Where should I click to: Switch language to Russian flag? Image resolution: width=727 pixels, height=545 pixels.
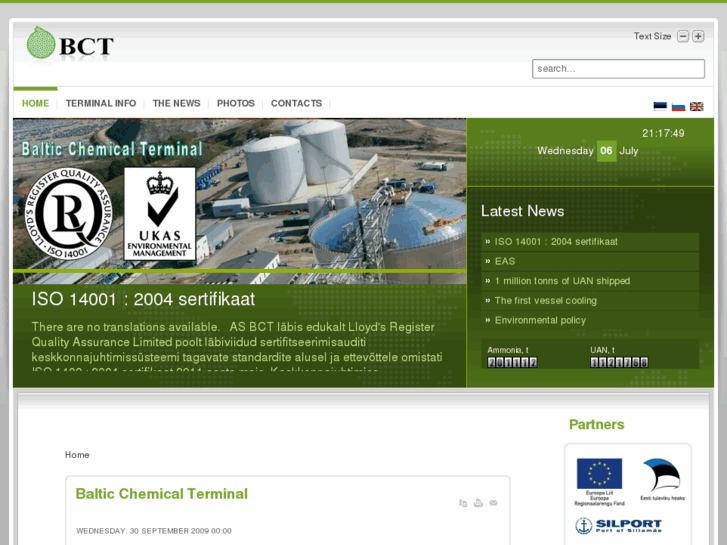[x=678, y=107]
